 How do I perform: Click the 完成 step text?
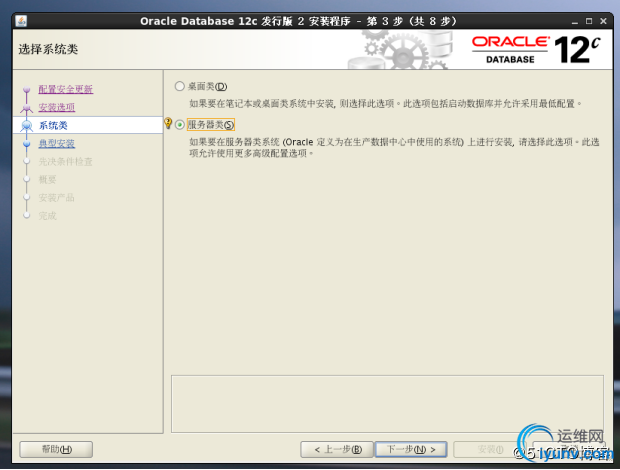tap(47, 216)
